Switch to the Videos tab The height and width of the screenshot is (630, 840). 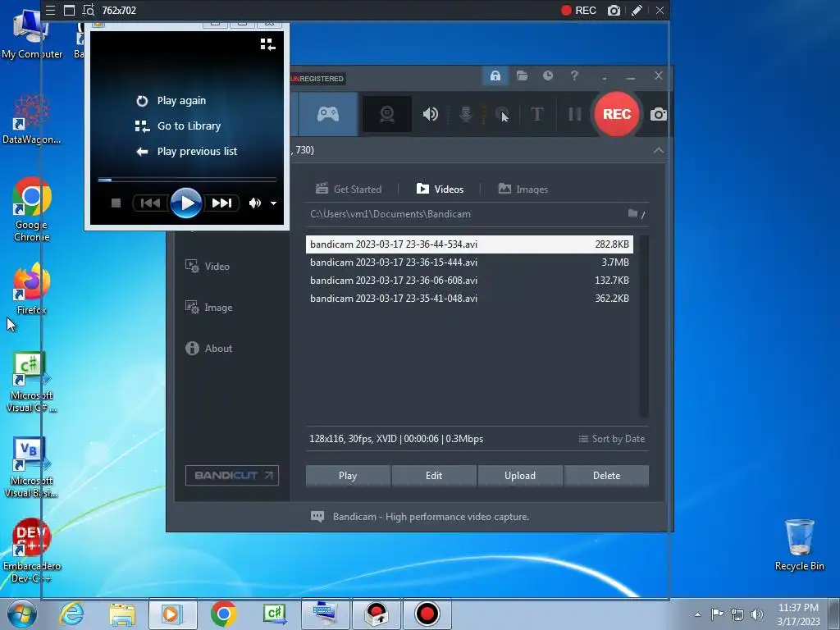coord(440,189)
